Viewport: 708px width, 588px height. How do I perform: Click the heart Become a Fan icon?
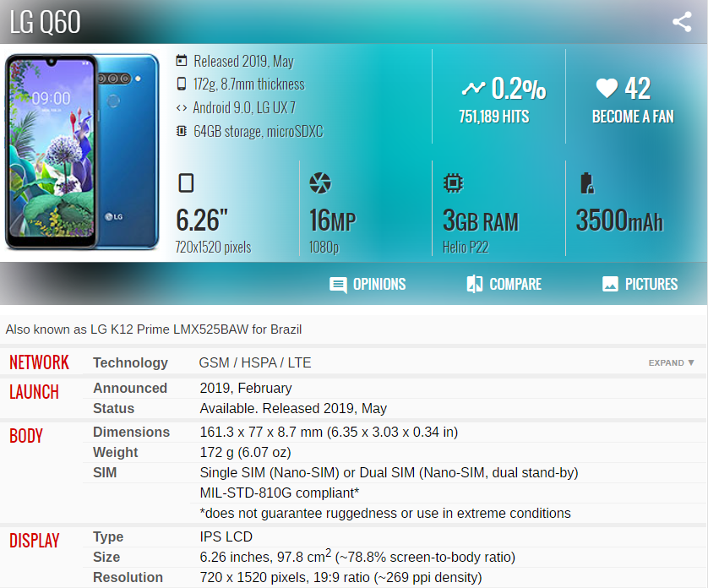pyautogui.click(x=607, y=88)
